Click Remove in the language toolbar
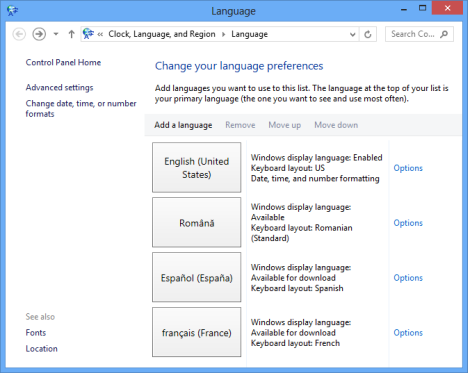The height and width of the screenshot is (373, 468). point(240,125)
